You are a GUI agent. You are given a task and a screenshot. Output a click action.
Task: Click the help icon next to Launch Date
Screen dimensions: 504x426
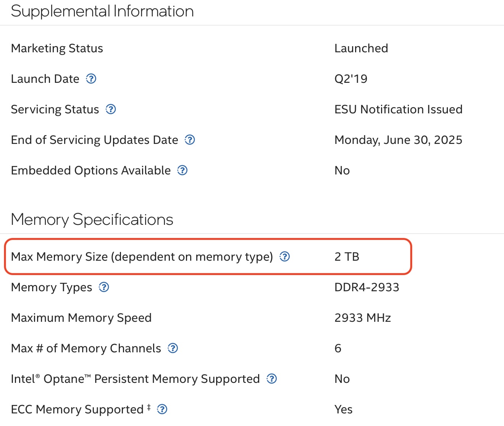coord(91,79)
